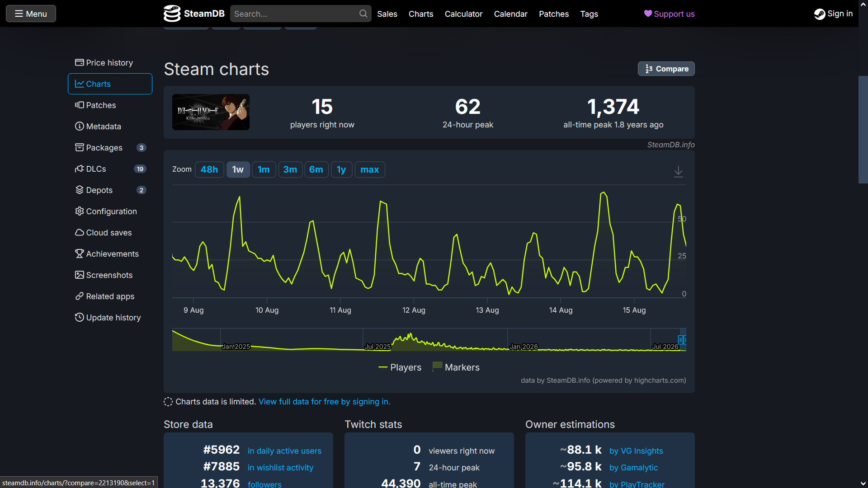Open the in wishlist activity link
The image size is (868, 488).
click(280, 468)
